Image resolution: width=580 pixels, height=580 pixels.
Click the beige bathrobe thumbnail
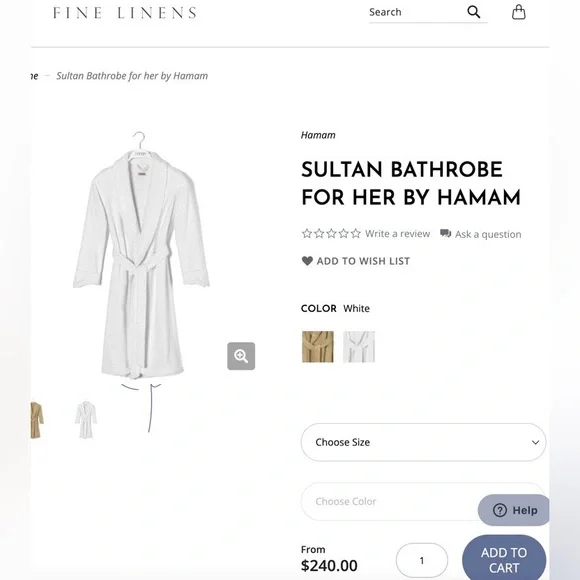pyautogui.click(x=37, y=420)
